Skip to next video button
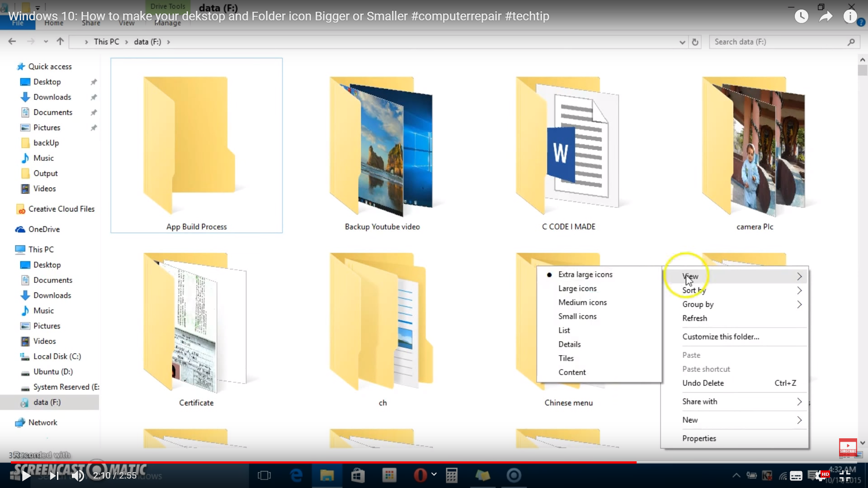 54,476
